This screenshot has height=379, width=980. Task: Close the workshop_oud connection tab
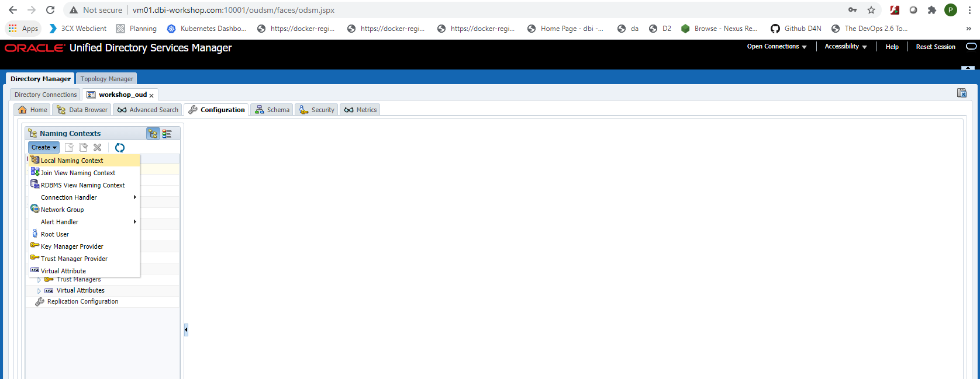[x=151, y=95]
